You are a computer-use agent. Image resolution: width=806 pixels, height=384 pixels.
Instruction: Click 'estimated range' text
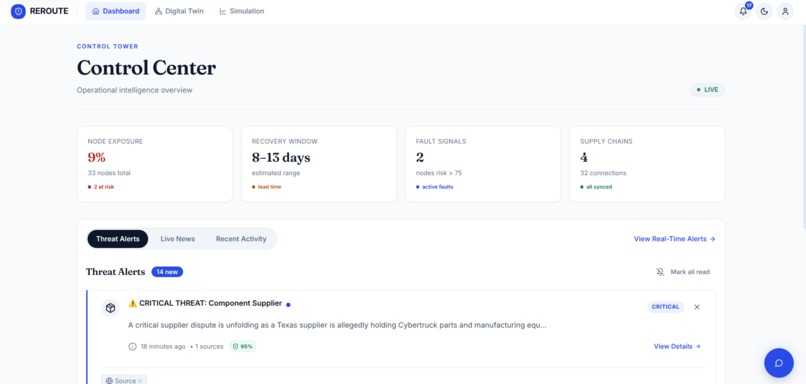coord(276,173)
